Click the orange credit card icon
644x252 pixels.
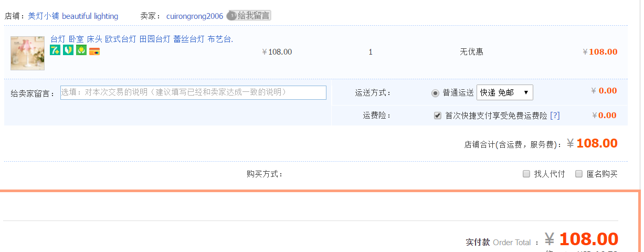coord(94,51)
